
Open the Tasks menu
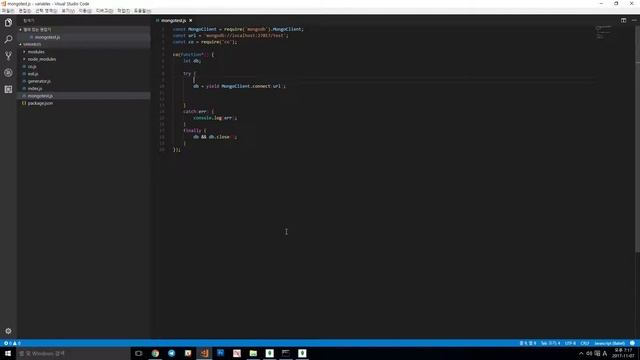tap(123, 11)
